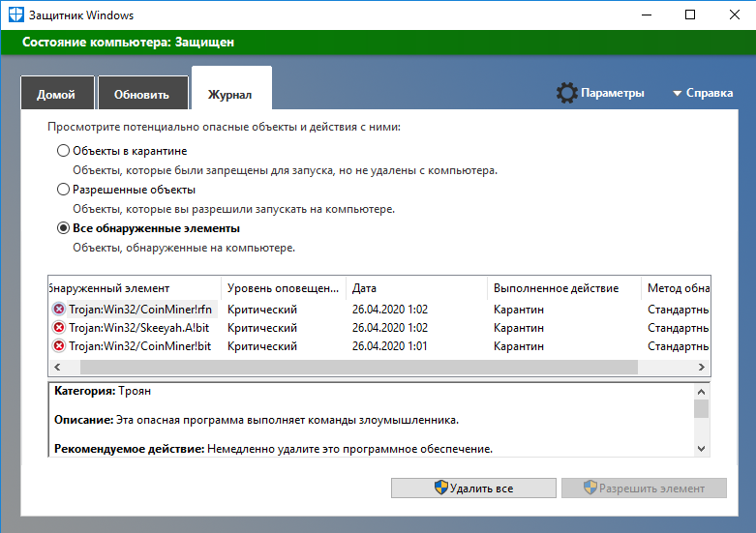
Task: Click down arrow of description pane scrollbar
Action: [x=701, y=449]
